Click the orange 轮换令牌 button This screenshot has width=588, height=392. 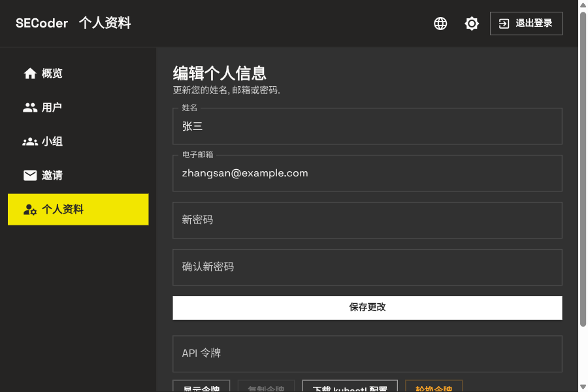(x=434, y=386)
